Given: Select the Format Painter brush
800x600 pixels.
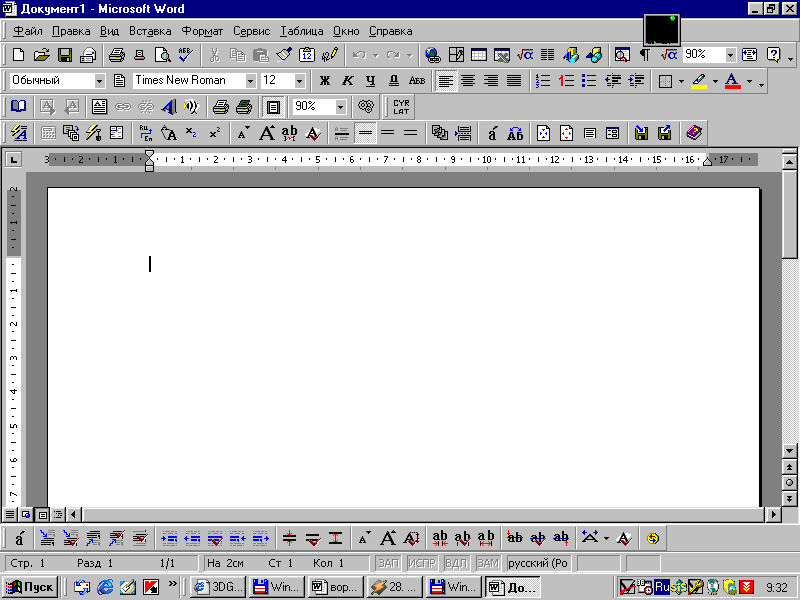Looking at the screenshot, I should (x=284, y=55).
